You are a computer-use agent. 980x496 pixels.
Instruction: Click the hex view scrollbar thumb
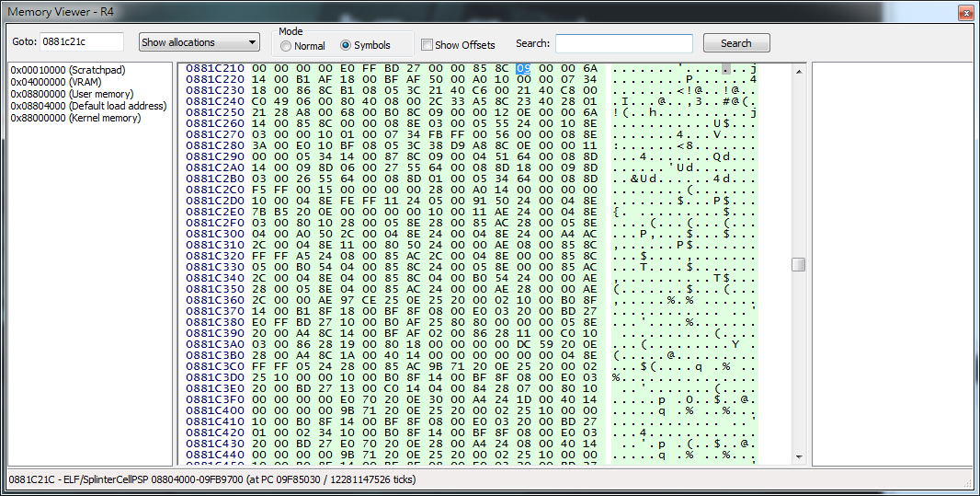coord(799,265)
